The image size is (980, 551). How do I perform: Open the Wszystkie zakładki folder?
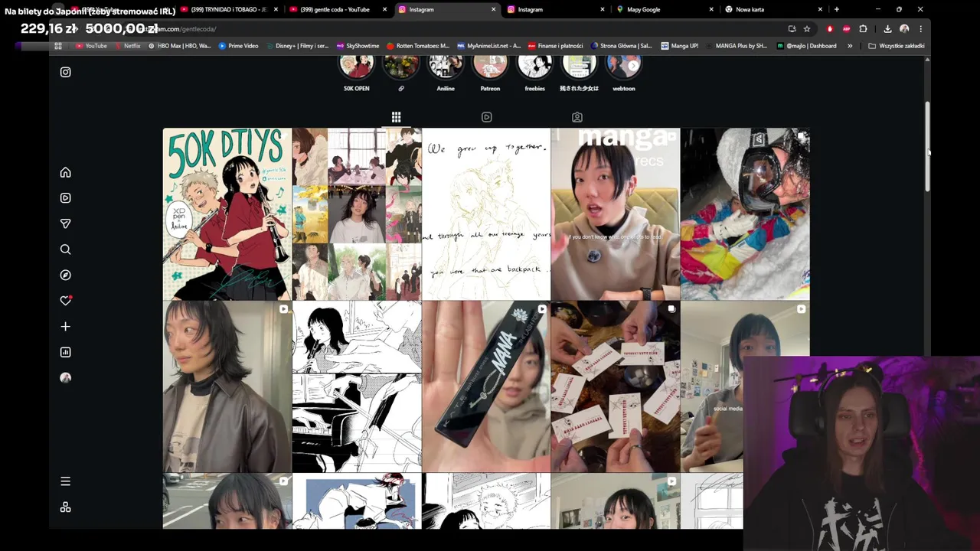point(897,46)
